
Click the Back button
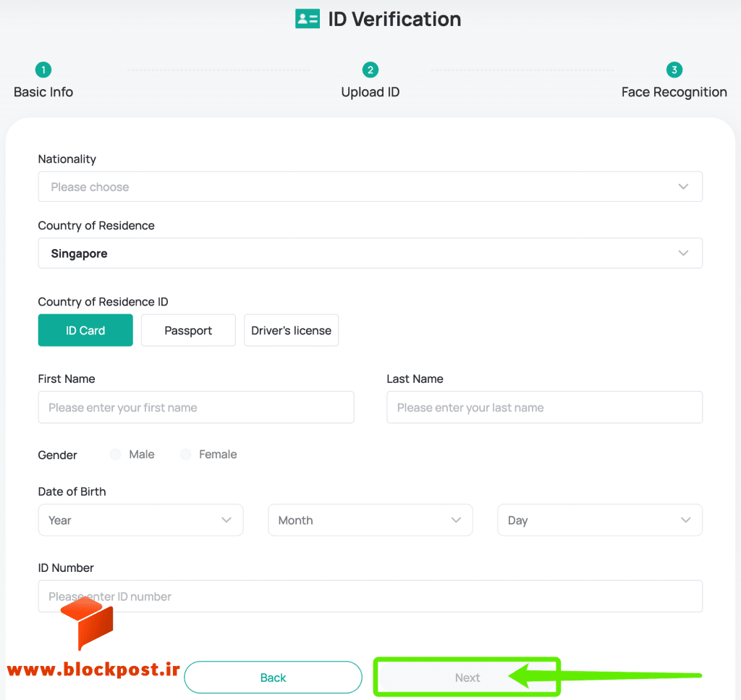coord(273,678)
